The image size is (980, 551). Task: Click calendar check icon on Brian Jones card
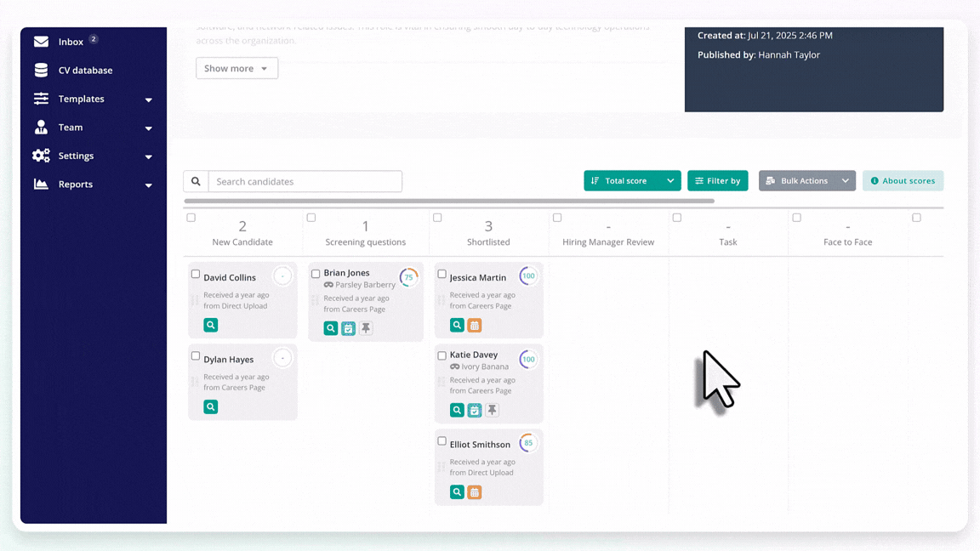pos(348,328)
